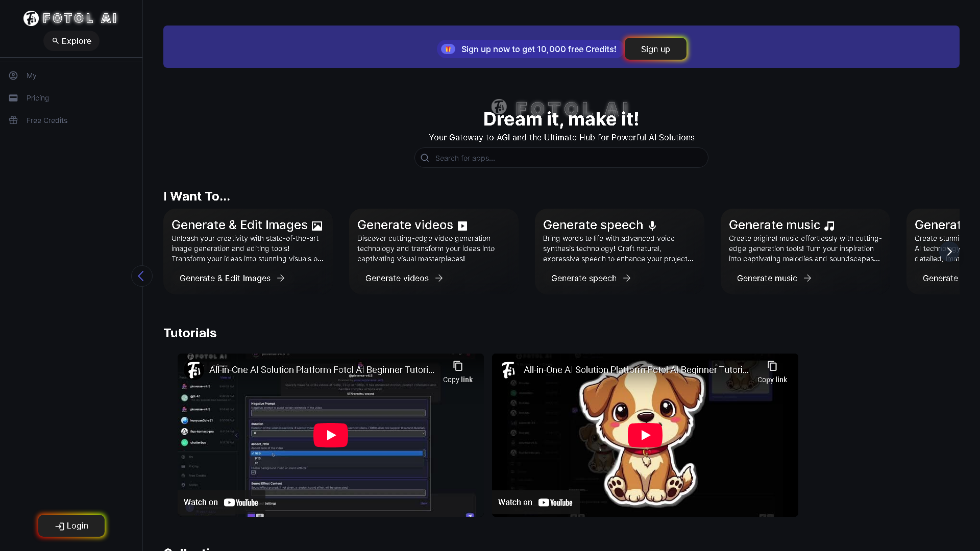Click the Search for apps input field
980x551 pixels.
pyautogui.click(x=560, y=158)
